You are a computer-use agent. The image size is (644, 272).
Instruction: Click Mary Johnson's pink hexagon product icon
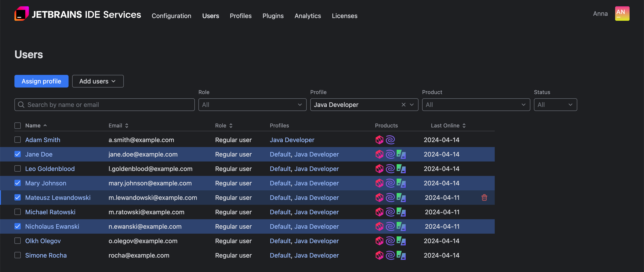[379, 183]
